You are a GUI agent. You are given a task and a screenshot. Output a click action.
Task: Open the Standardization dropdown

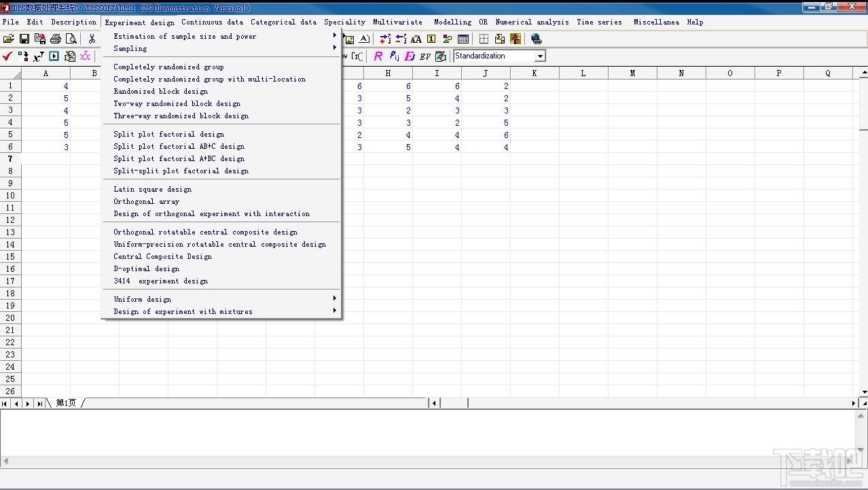pos(540,56)
